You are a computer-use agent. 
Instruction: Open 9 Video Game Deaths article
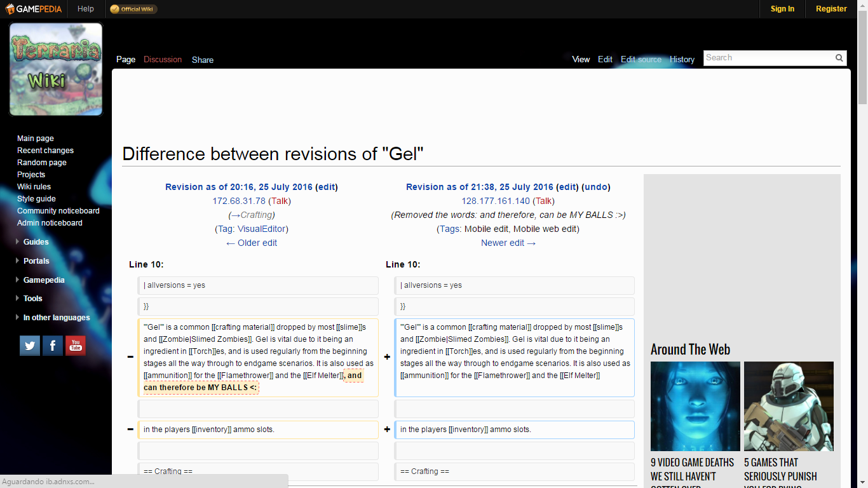[x=692, y=472]
